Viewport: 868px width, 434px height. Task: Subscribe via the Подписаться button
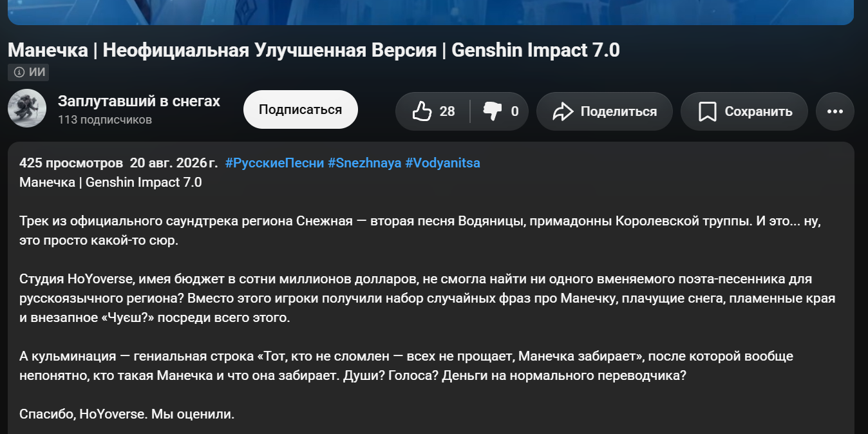point(301,109)
